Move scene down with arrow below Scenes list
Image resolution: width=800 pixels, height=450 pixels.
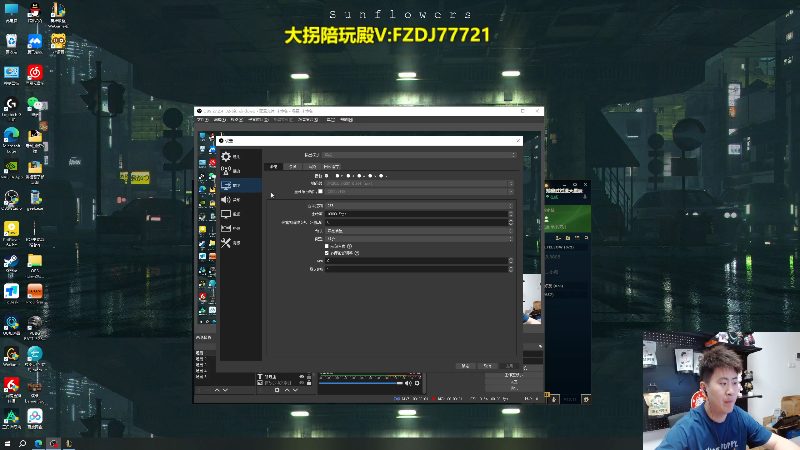point(225,390)
